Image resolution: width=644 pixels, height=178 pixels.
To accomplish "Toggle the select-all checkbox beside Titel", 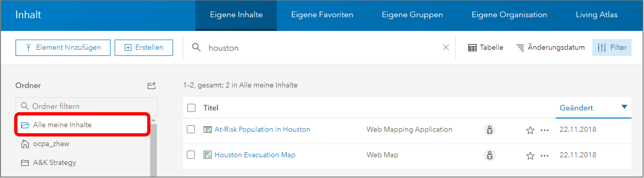I will 191,108.
